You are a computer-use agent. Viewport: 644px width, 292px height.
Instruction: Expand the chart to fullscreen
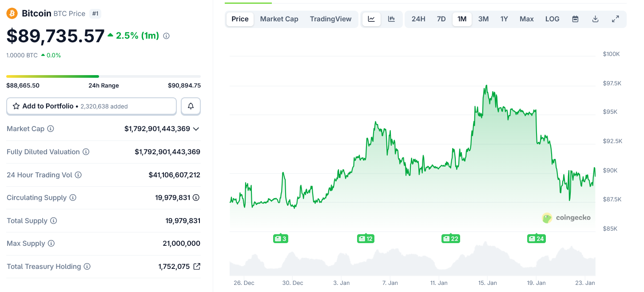tap(615, 19)
